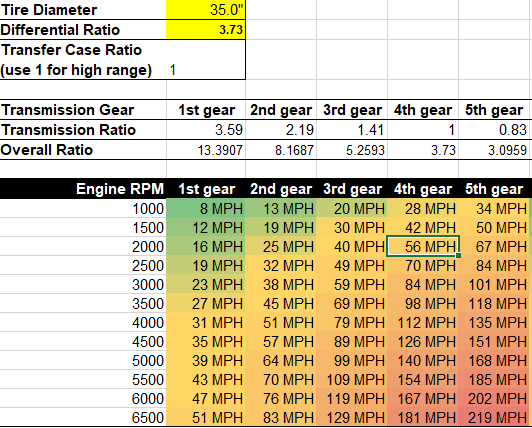The image size is (532, 428).
Task: Select the 8 MPH cell in 1st gear
Action: (206, 208)
